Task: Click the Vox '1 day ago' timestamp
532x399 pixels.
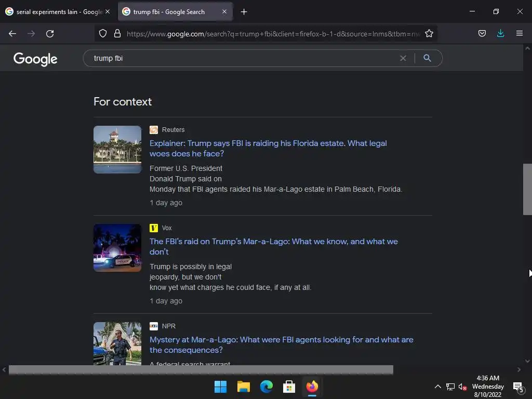Action: [x=166, y=301]
